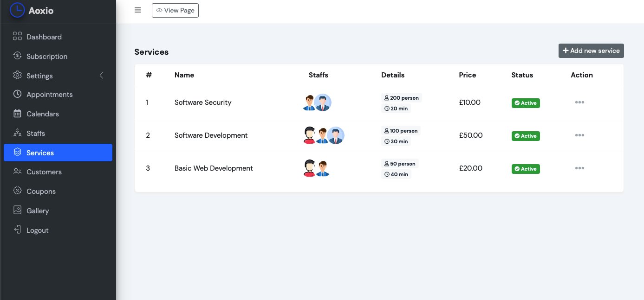Click the Add new service button

591,51
